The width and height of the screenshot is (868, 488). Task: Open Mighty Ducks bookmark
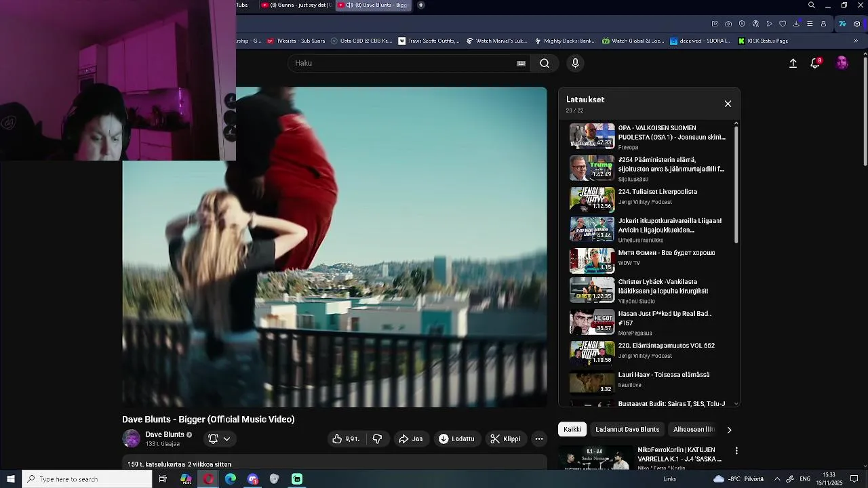[x=566, y=41]
